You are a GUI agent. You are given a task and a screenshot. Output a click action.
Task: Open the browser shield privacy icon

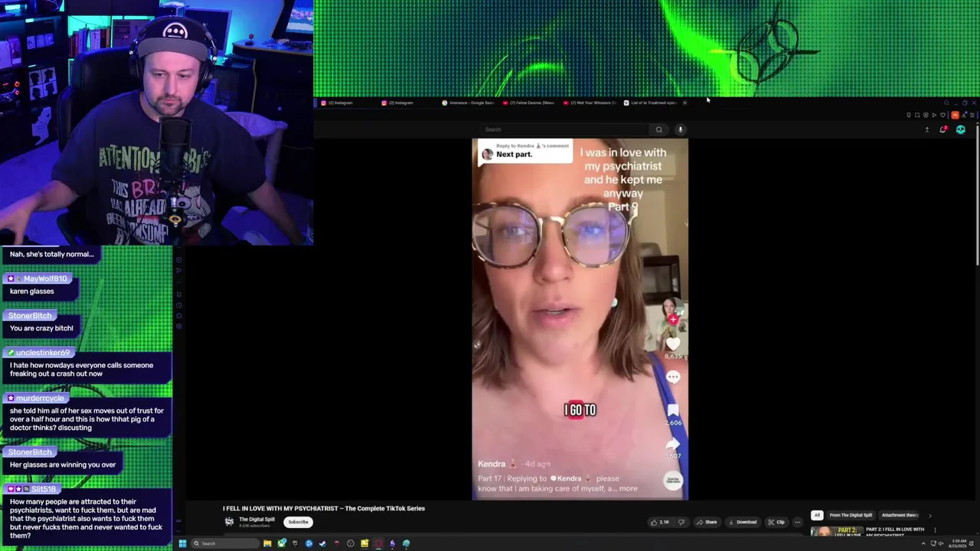(926, 115)
